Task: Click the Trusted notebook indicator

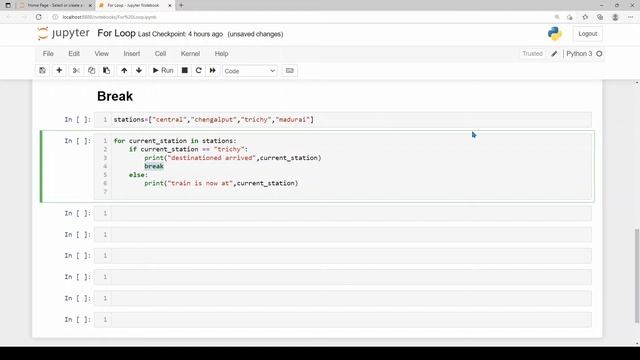Action: [x=532, y=53]
